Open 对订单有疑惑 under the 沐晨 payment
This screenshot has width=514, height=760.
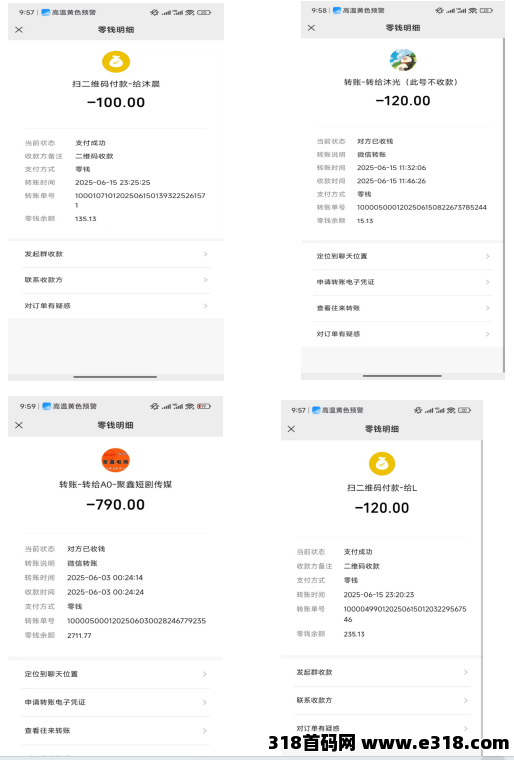pyautogui.click(x=116, y=306)
